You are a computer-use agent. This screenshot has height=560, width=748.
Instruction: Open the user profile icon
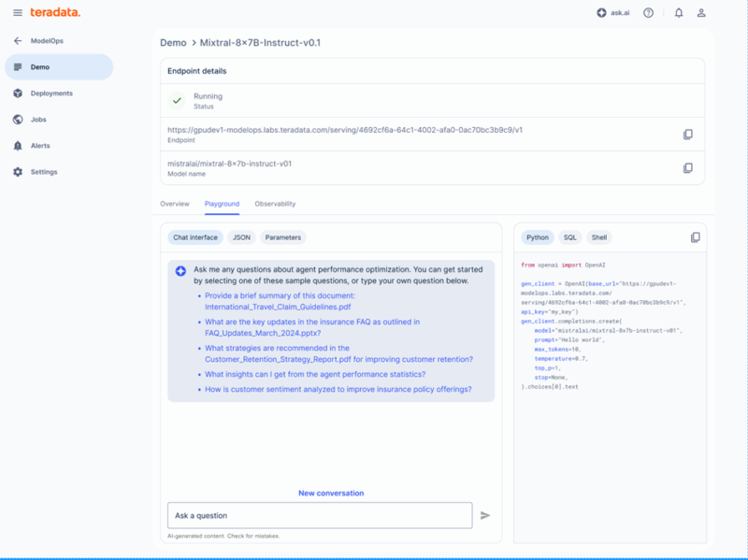pyautogui.click(x=701, y=13)
